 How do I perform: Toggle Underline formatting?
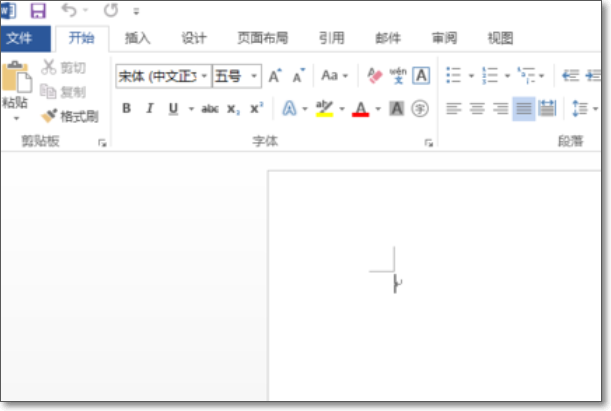[173, 108]
